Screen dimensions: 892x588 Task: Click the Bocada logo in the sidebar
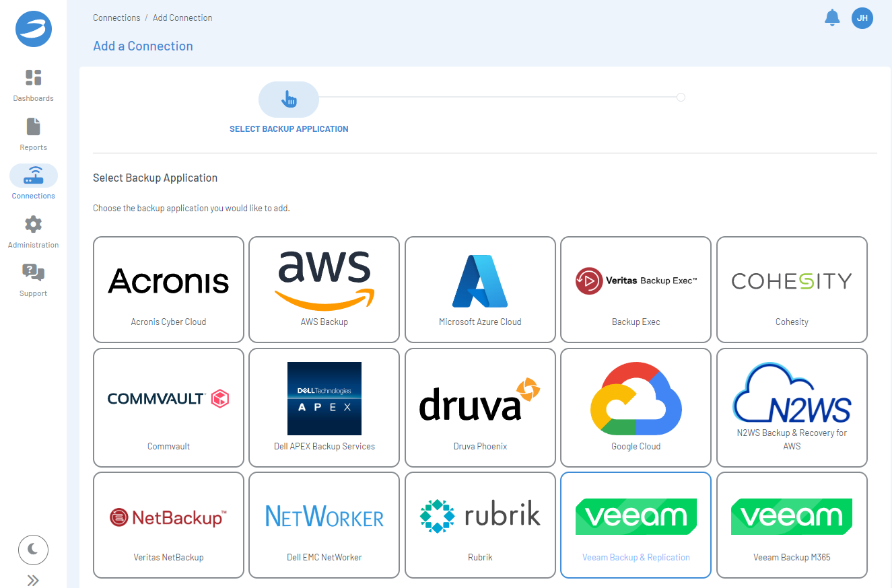coord(33,30)
